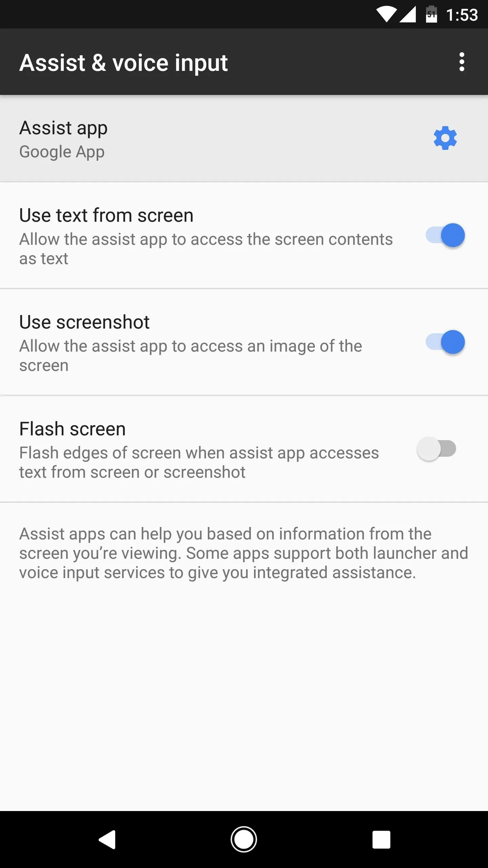Open recent apps square button
Viewport: 488px width, 868px height.
(x=381, y=840)
